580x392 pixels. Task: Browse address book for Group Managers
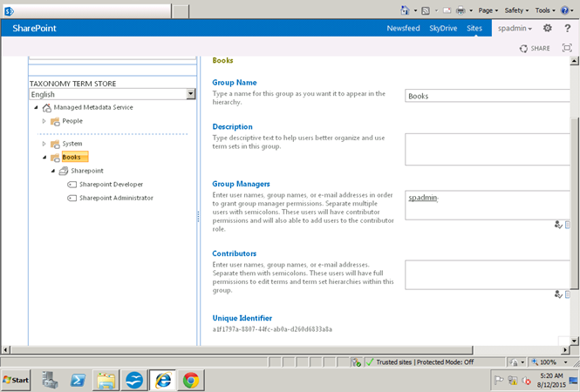[568, 224]
